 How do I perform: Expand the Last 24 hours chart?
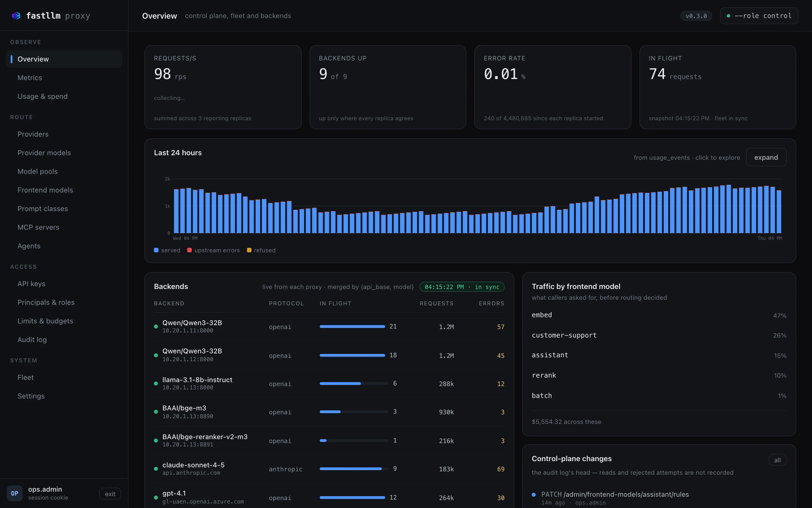[766, 157]
